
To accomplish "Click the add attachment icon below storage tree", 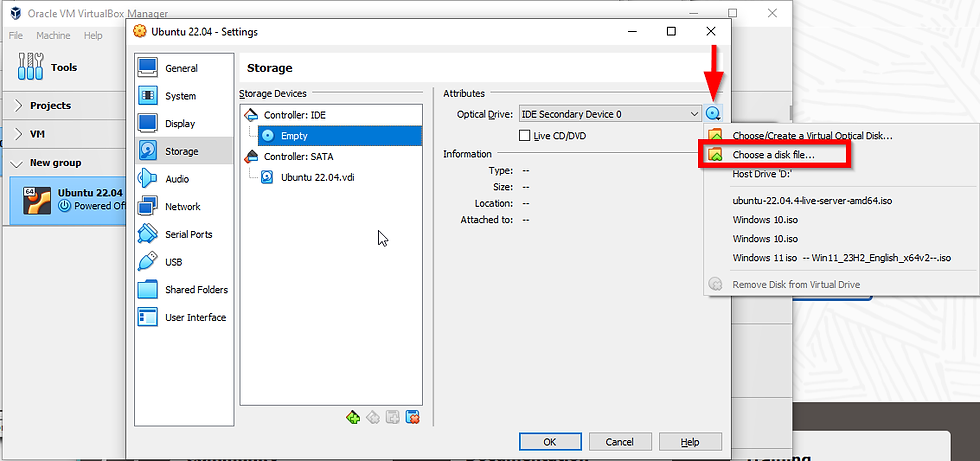I will pyautogui.click(x=392, y=417).
